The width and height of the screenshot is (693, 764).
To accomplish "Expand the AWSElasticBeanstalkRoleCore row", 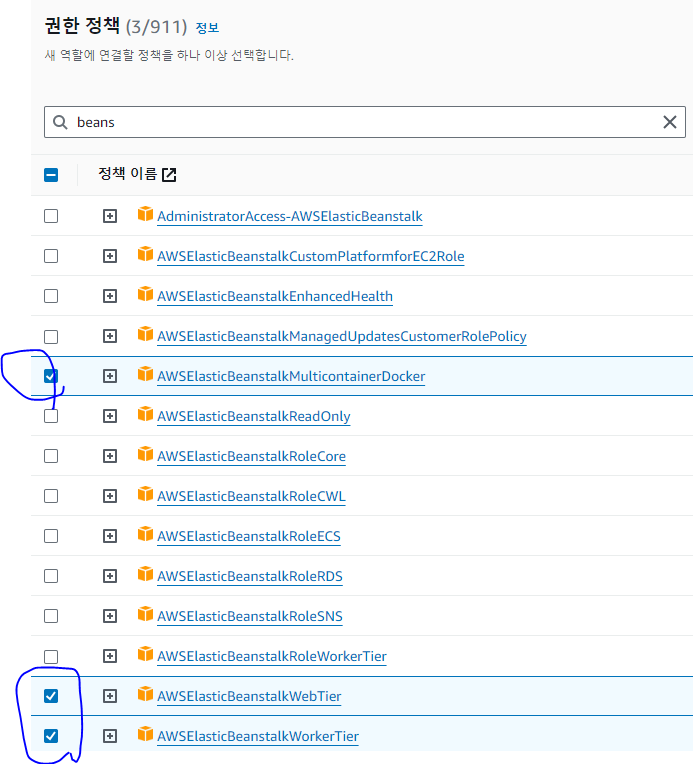I will (x=110, y=456).
